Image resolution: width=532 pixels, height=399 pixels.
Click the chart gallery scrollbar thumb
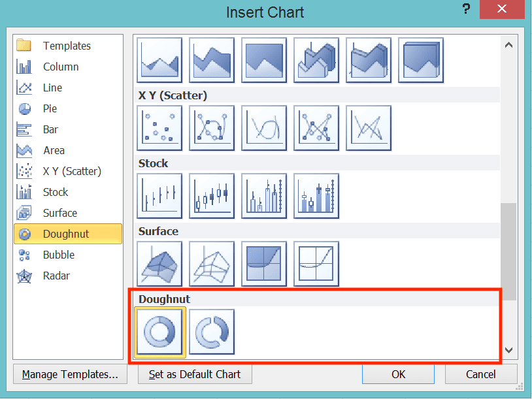[x=508, y=251]
